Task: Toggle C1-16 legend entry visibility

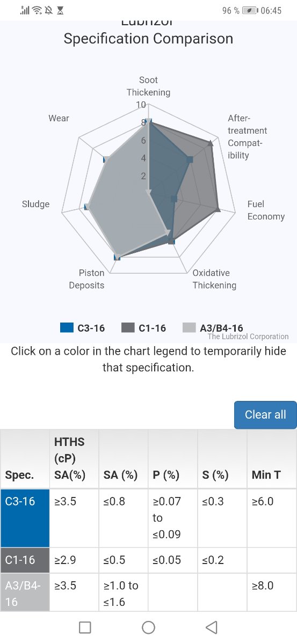Action: (143, 328)
